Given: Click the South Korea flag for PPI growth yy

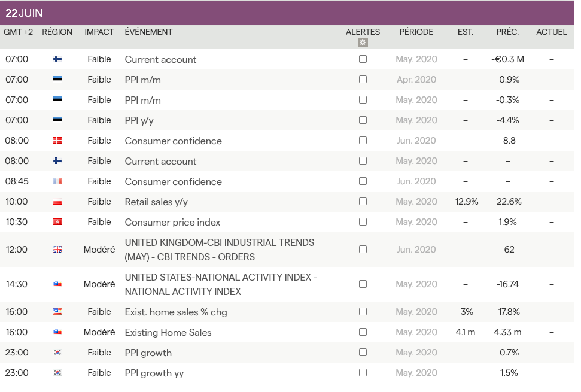Looking at the screenshot, I should (57, 373).
